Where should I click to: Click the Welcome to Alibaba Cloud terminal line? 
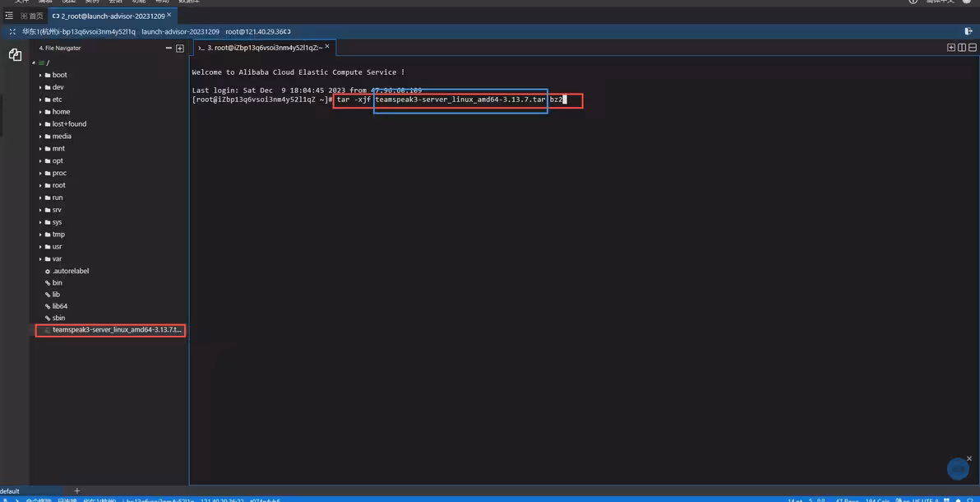tap(298, 72)
